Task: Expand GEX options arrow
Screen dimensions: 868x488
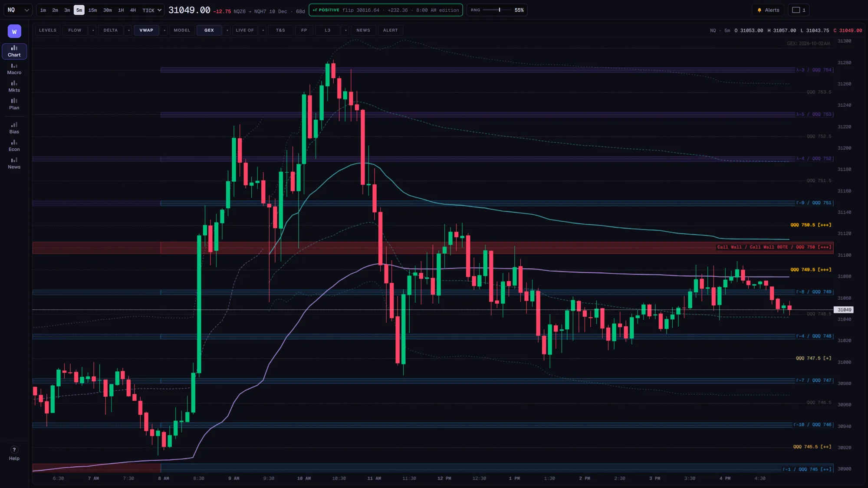Action: click(x=227, y=30)
